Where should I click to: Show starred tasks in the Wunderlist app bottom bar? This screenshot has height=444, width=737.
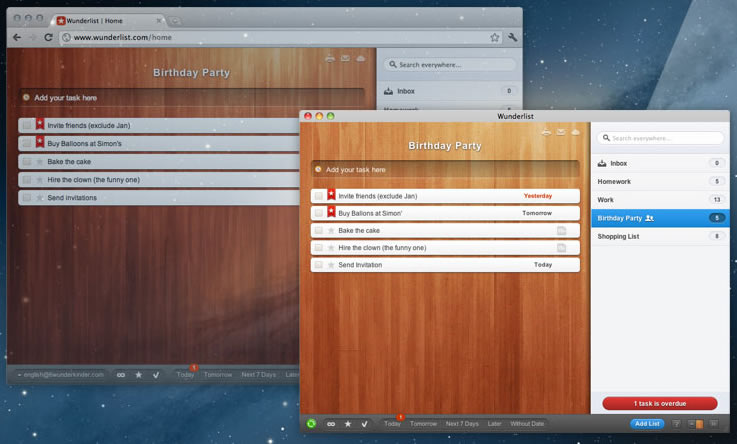tap(348, 424)
